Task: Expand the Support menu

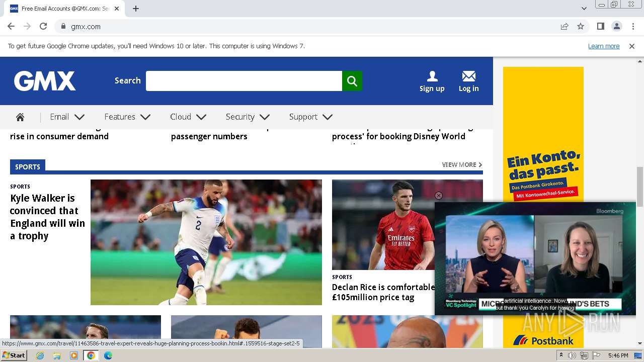Action: [x=311, y=117]
